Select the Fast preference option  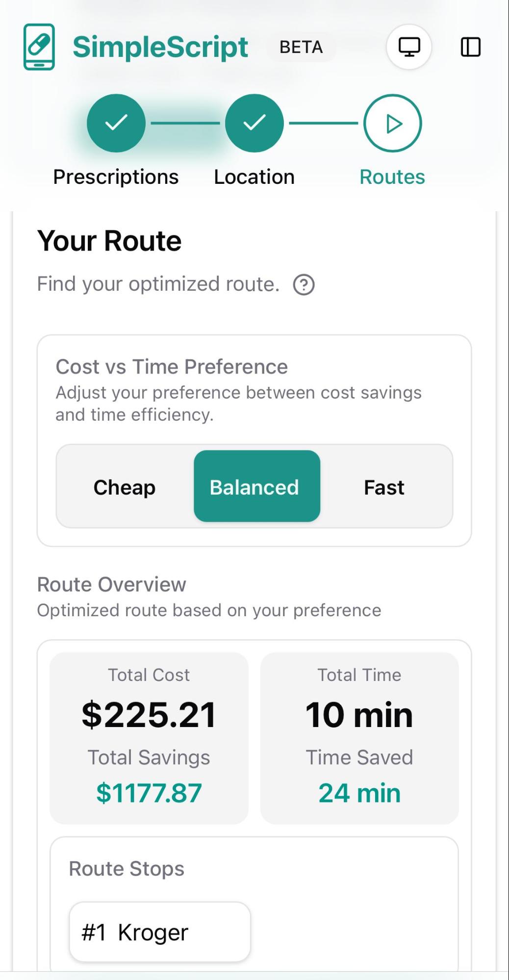384,487
